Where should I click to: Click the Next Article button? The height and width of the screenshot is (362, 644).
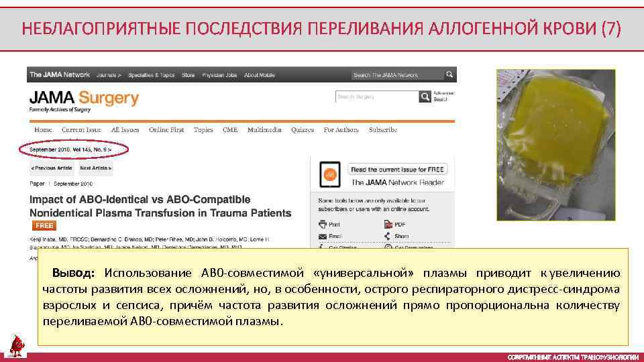click(96, 168)
